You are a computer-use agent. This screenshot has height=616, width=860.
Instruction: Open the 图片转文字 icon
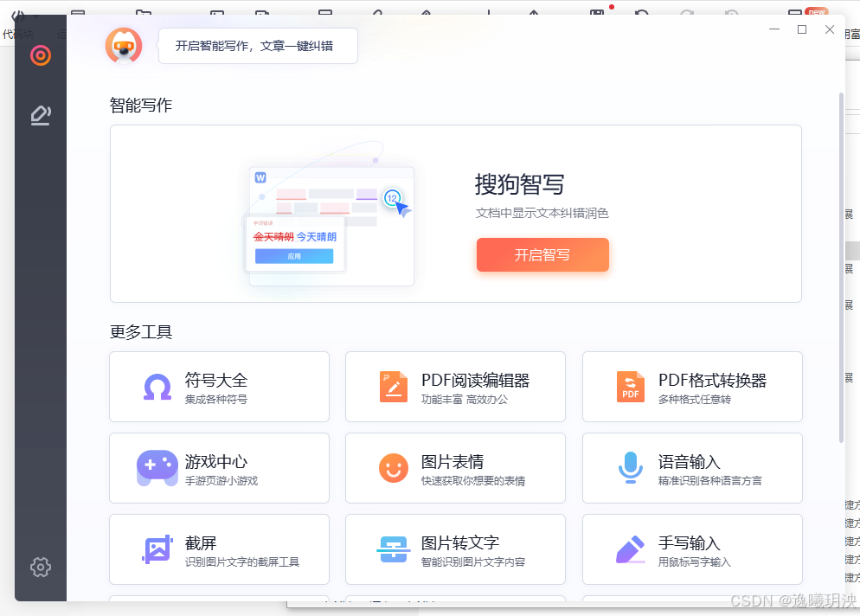coord(394,549)
